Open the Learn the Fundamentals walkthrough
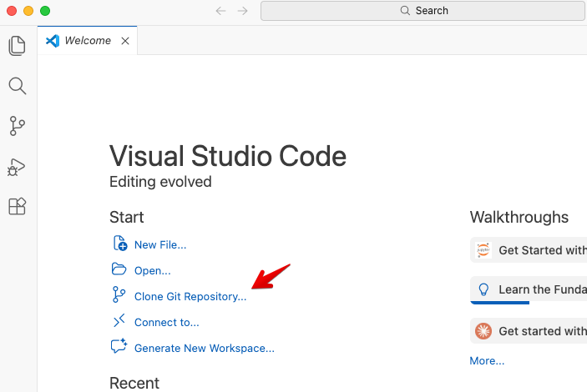This screenshot has width=587, height=392. pos(529,290)
